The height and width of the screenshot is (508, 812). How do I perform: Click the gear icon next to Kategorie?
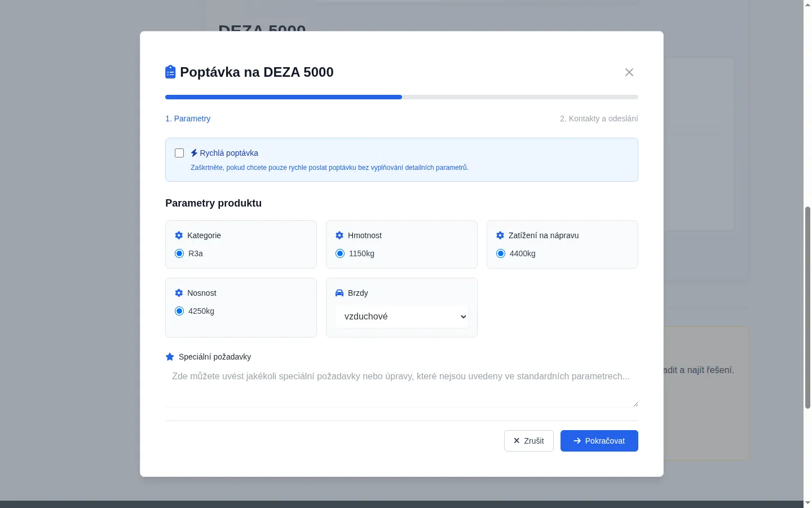click(x=179, y=235)
